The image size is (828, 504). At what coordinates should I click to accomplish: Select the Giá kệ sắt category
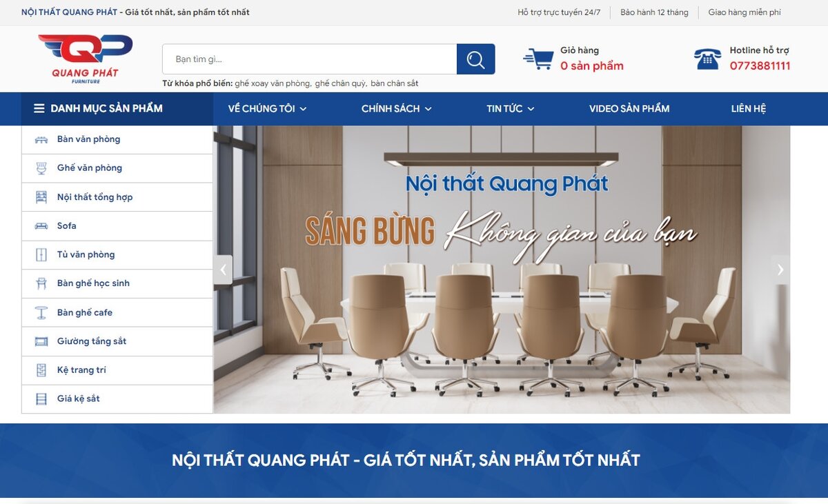(117, 399)
